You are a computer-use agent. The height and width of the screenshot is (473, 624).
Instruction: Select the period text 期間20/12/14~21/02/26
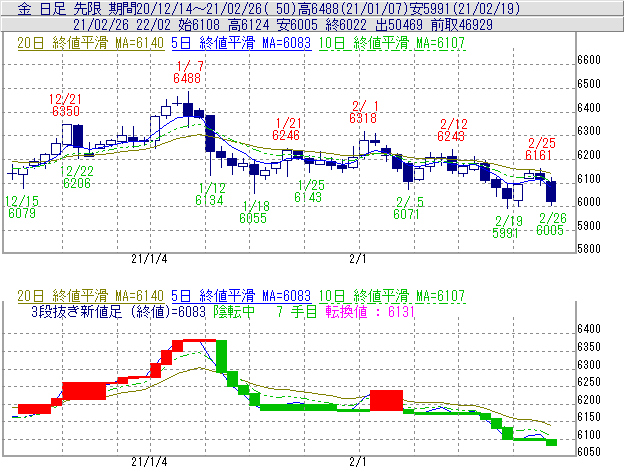click(x=186, y=8)
